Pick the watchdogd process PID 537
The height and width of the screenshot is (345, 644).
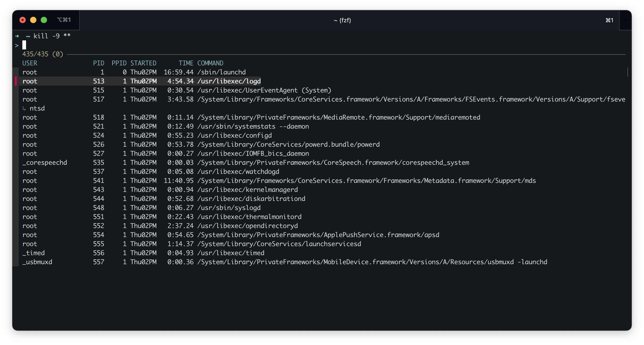238,172
